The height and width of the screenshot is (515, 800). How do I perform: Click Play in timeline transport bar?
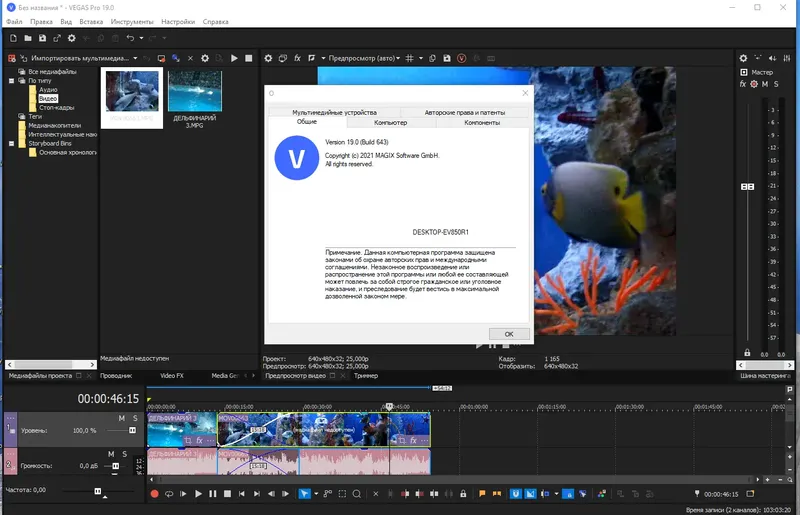click(198, 494)
